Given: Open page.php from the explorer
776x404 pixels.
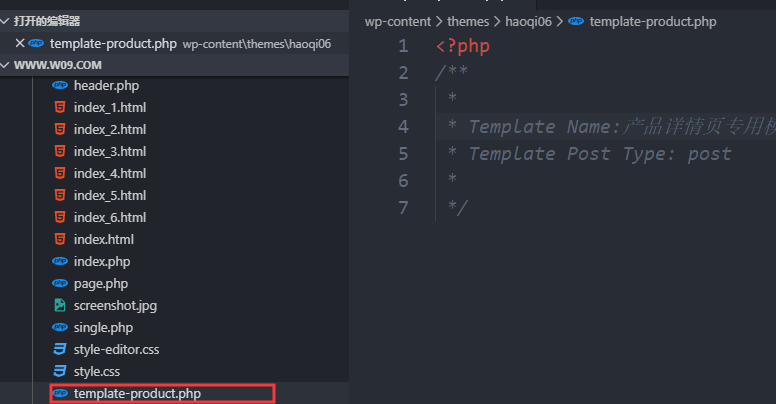Looking at the screenshot, I should pos(101,284).
